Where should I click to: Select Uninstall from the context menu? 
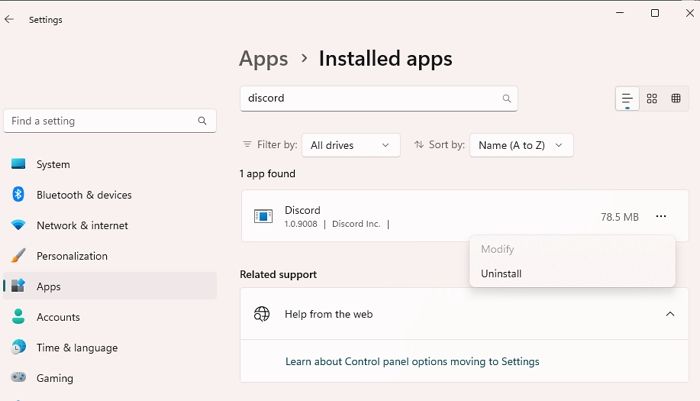(x=501, y=273)
